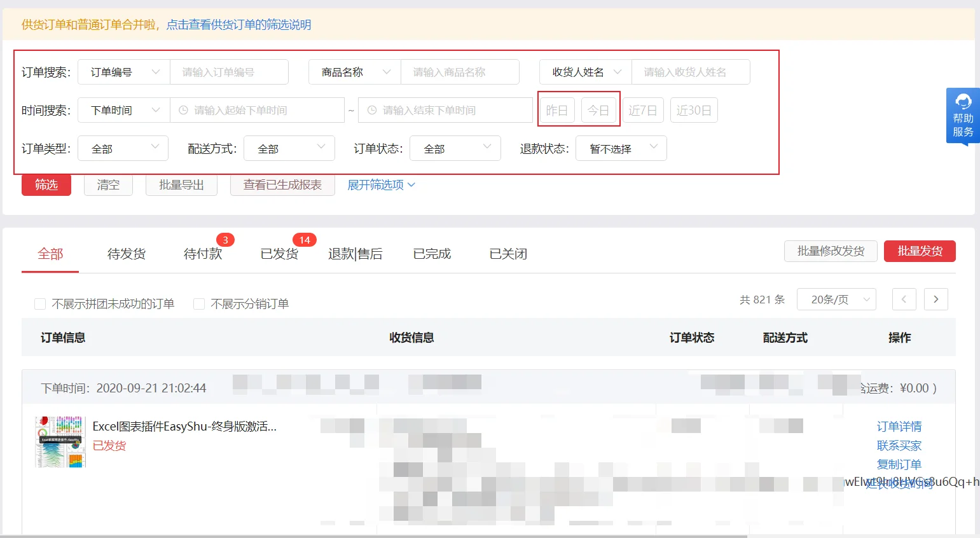Open the 订单状态 dropdown
The image size is (980, 538).
[x=455, y=148]
